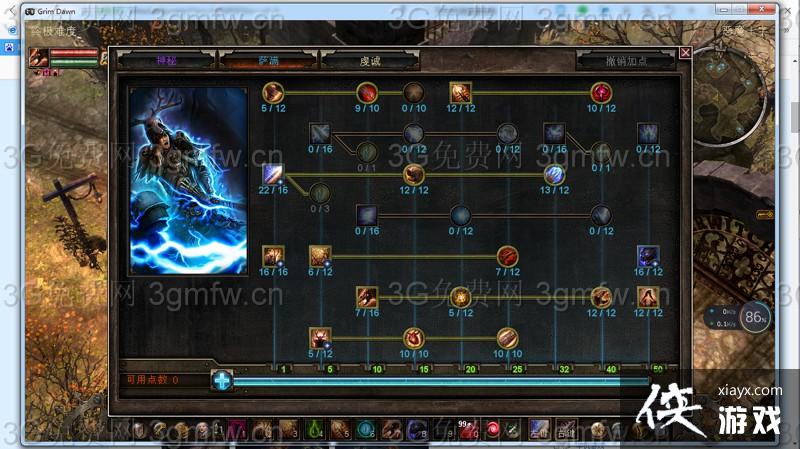Click the totem skill showing 7 / 16
800x449 pixels.
click(367, 297)
